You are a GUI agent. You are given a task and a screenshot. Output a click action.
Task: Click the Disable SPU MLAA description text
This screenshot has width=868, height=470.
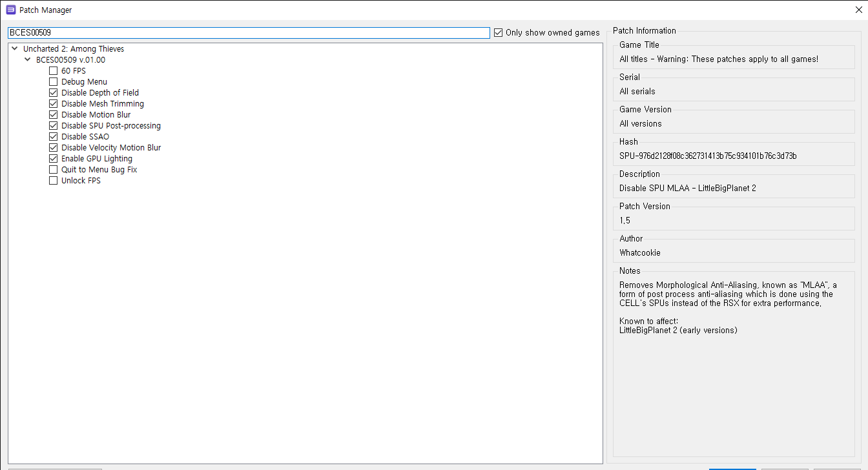click(x=688, y=189)
